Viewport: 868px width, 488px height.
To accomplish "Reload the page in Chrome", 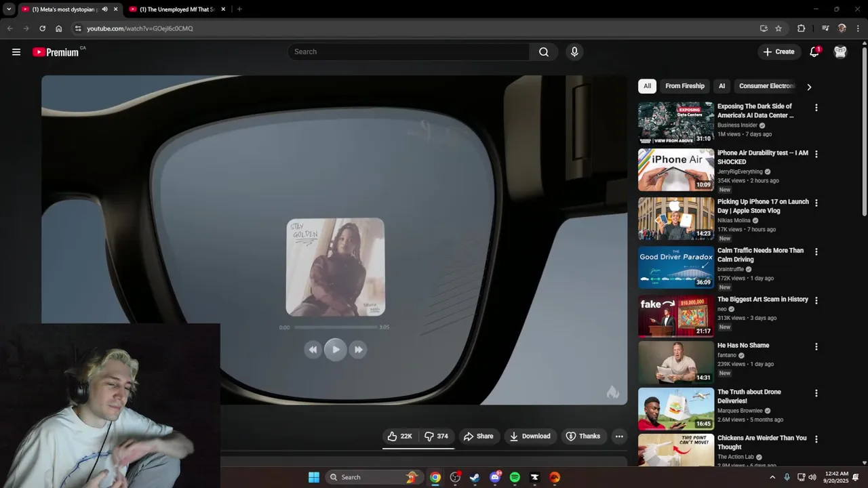I will (42, 28).
